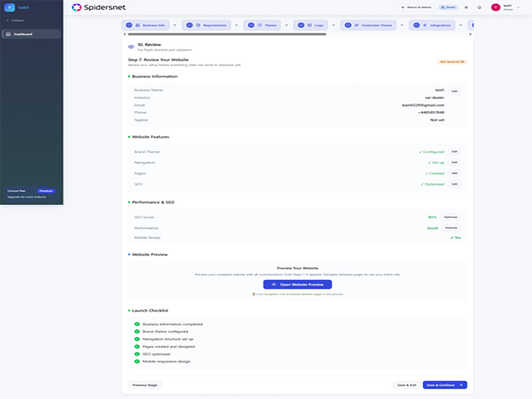Click the Save & Exit button
This screenshot has width=532, height=399.
pyautogui.click(x=406, y=385)
